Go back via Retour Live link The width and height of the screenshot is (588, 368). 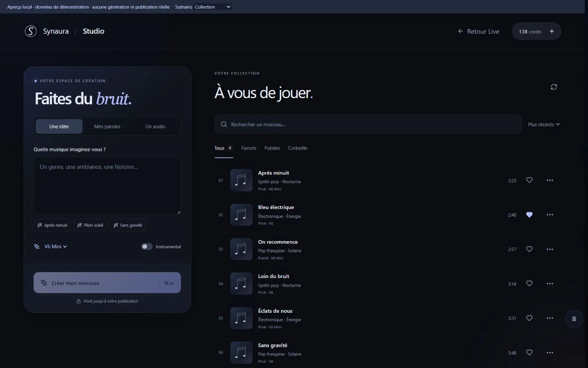[x=479, y=31]
